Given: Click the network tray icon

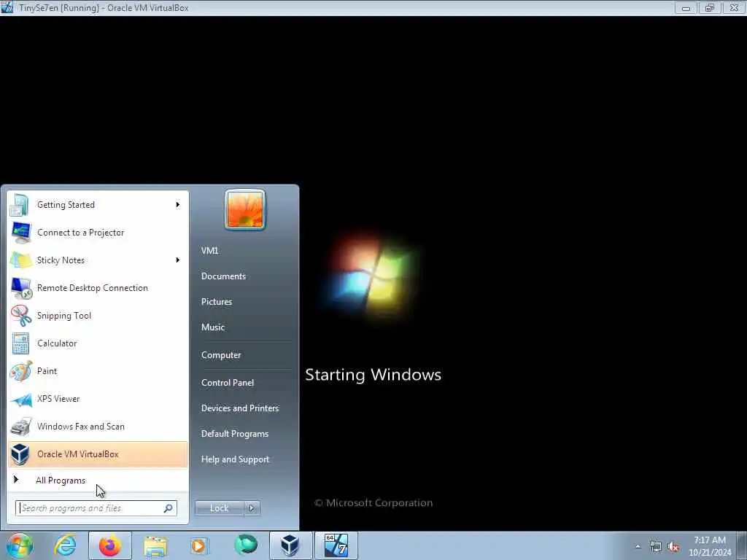Looking at the screenshot, I should [x=656, y=547].
